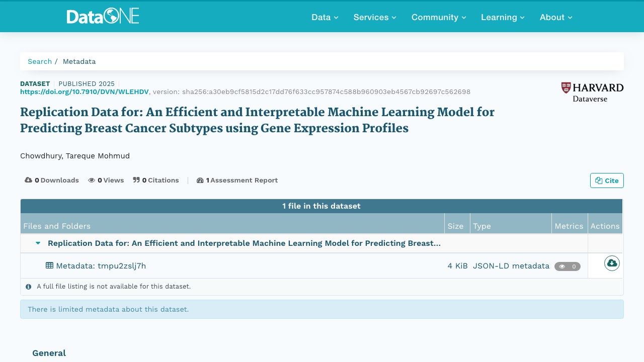This screenshot has height=362, width=644.
Task: Click the JSON-LD metadata type value
Action: click(511, 266)
